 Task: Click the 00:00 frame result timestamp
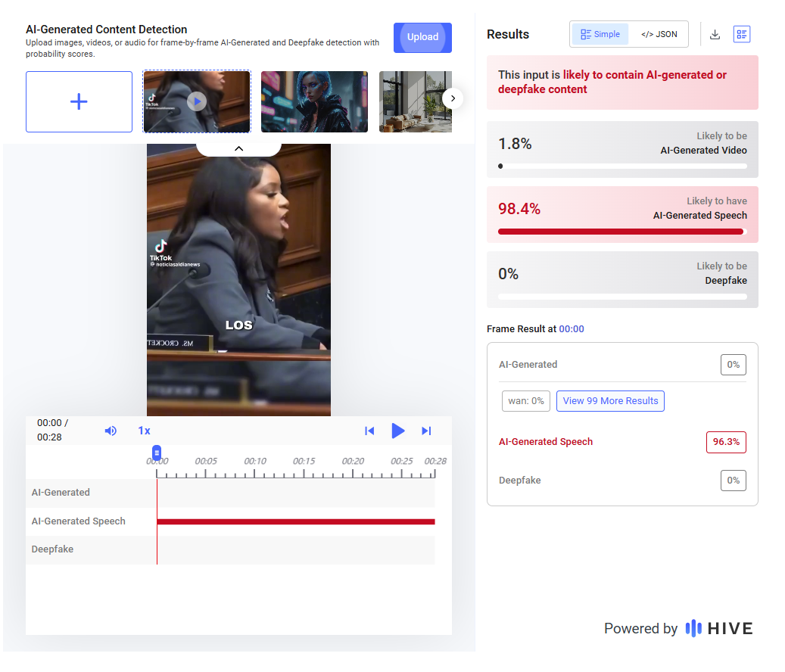point(572,328)
